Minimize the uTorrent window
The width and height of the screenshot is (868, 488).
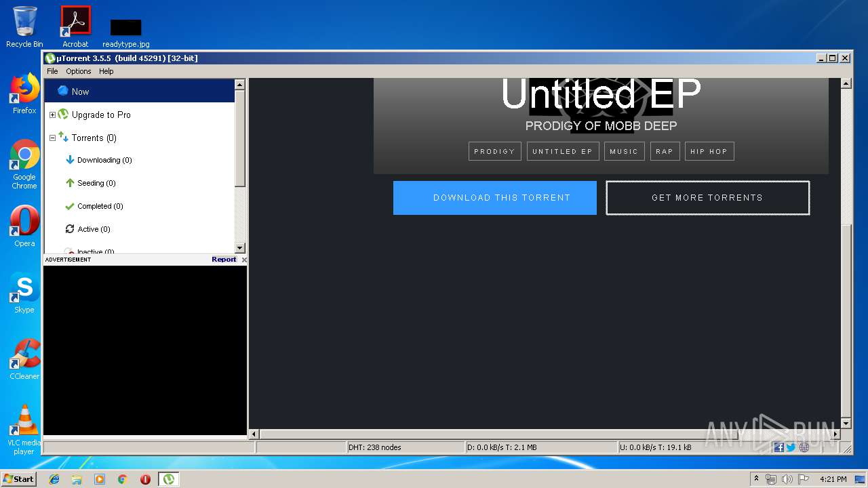(x=821, y=58)
